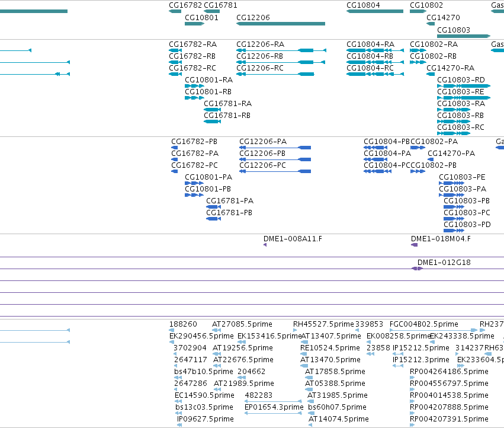Select the IP15212.5prime EST label
Image resolution: width=504 pixels, height=428 pixels.
coord(420,348)
